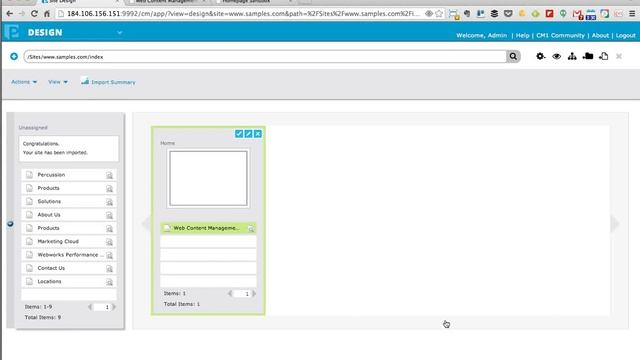Go to previous page in Unassigned list pager

click(x=90, y=307)
